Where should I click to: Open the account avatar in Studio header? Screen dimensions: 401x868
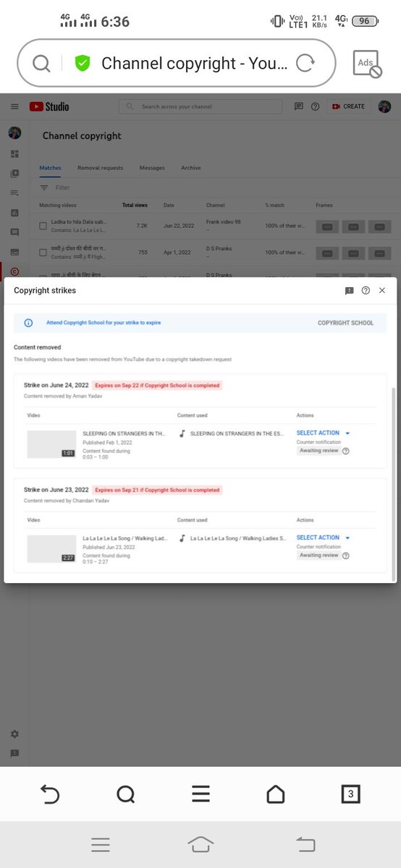(386, 106)
